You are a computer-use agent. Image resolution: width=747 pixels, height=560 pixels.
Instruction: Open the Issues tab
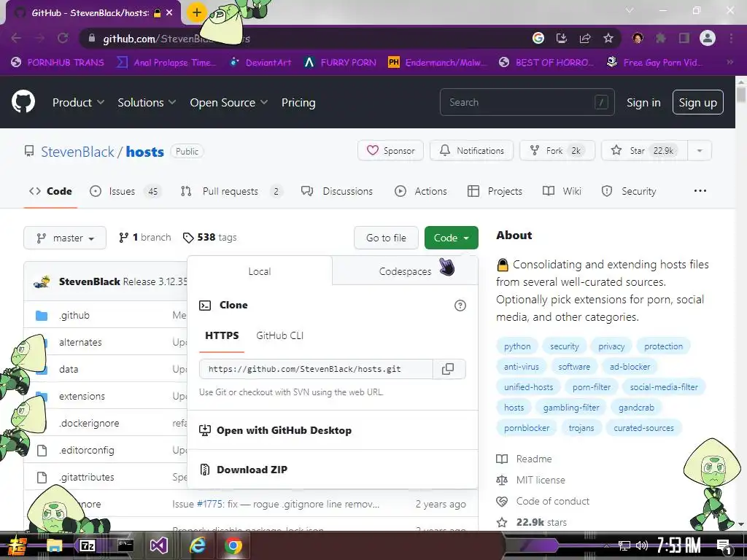point(125,191)
